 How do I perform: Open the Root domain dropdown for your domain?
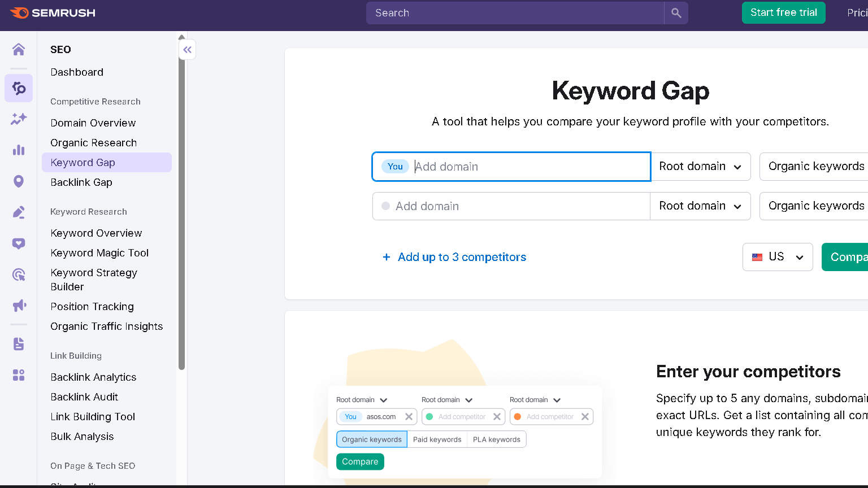tap(700, 166)
